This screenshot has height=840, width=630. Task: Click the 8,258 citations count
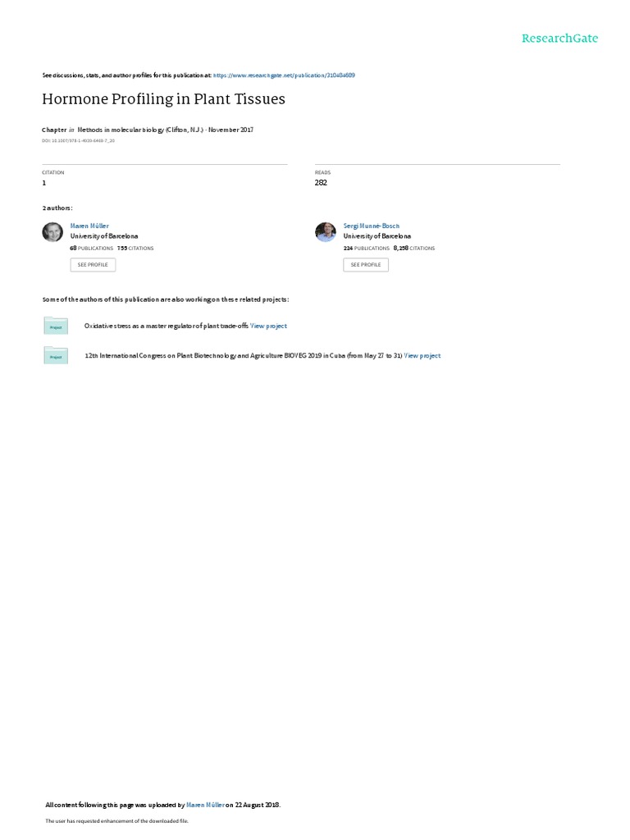[x=414, y=248]
